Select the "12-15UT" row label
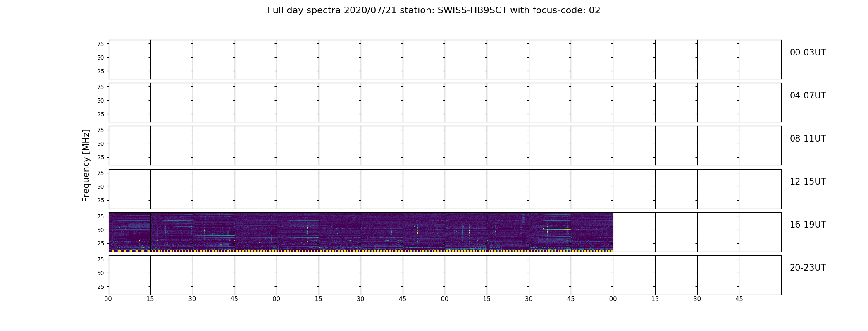The image size is (868, 331). (808, 182)
